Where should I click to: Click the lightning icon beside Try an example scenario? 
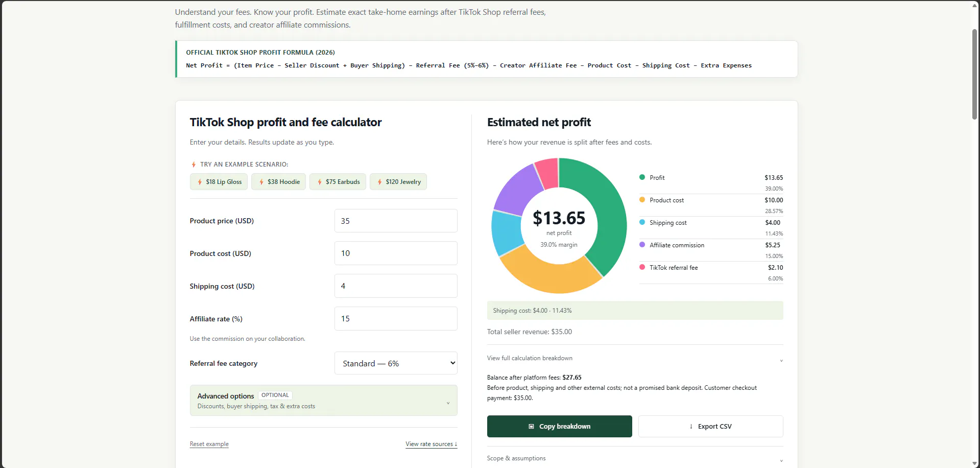click(194, 165)
